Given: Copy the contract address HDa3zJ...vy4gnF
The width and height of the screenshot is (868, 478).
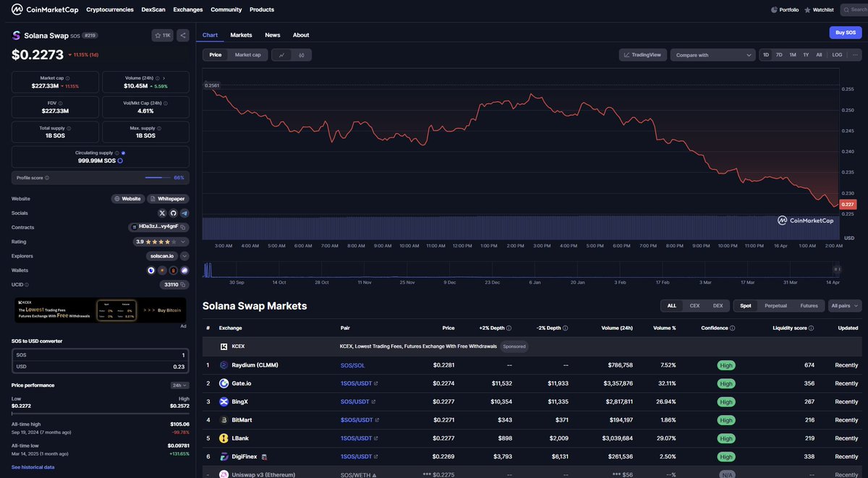Looking at the screenshot, I should coord(184,227).
